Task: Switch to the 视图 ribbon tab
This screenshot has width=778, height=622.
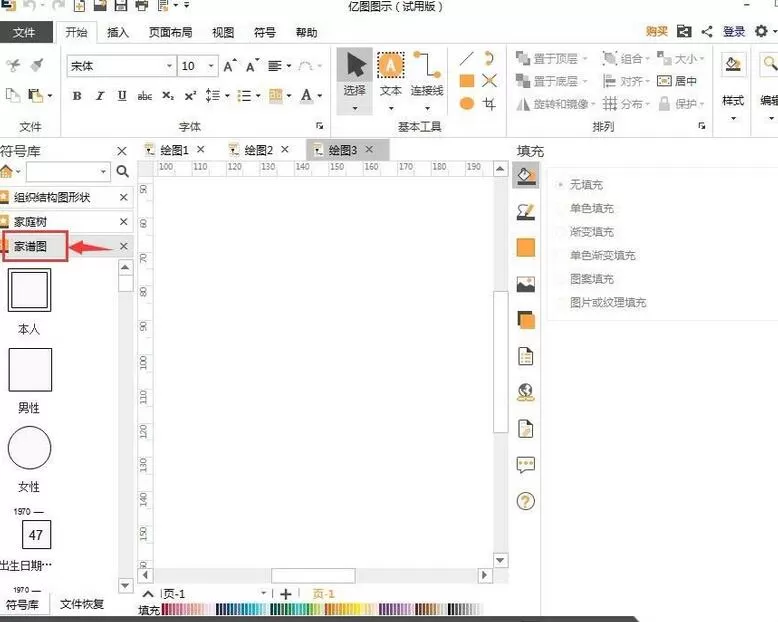Action: (x=223, y=32)
